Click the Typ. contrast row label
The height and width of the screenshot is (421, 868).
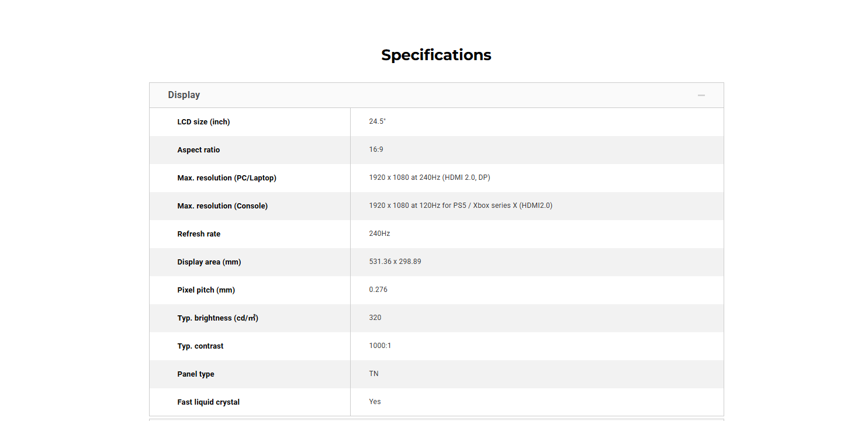[200, 346]
